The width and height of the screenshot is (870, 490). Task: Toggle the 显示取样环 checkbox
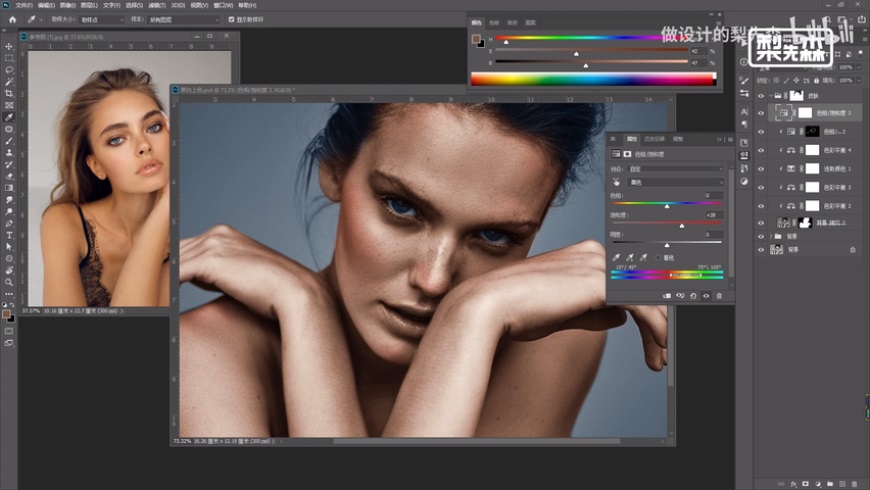(x=232, y=19)
